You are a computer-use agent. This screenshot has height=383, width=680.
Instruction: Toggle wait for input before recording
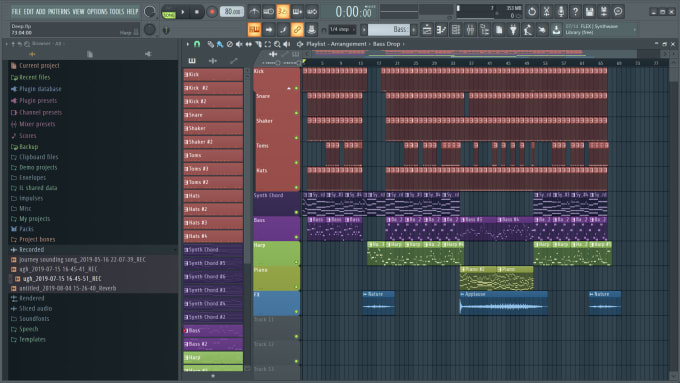[x=268, y=12]
